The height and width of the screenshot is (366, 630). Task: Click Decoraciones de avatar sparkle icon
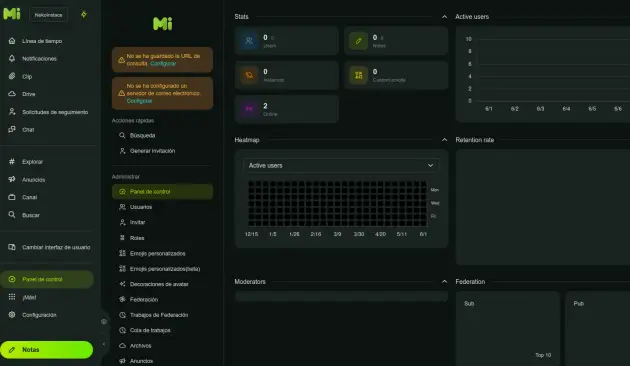pyautogui.click(x=123, y=284)
